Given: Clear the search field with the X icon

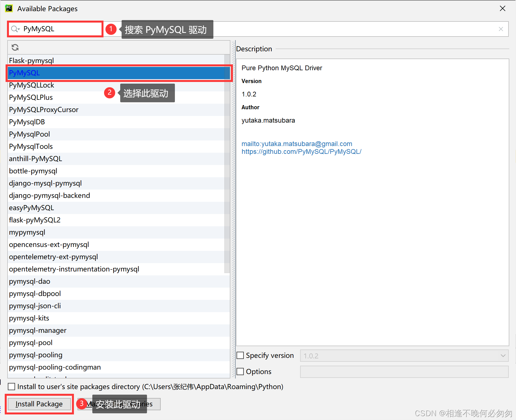Looking at the screenshot, I should click(501, 29).
